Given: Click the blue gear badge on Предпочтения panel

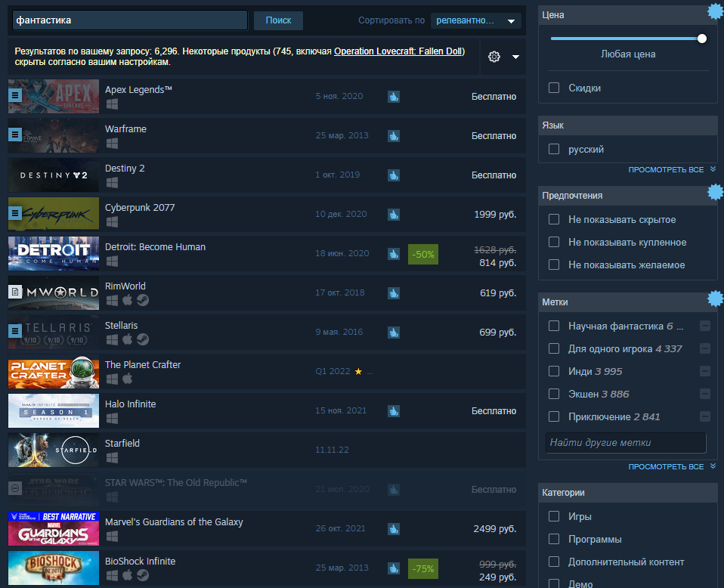Looking at the screenshot, I should point(716,192).
